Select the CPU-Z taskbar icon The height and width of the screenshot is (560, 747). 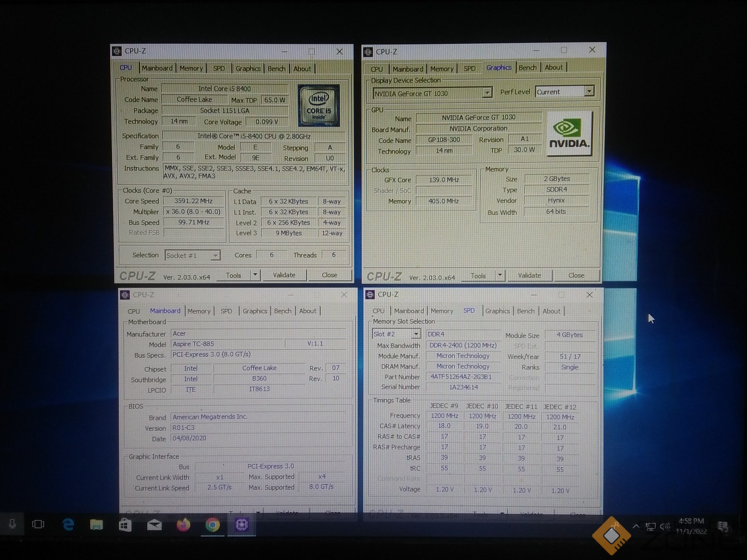click(x=241, y=525)
